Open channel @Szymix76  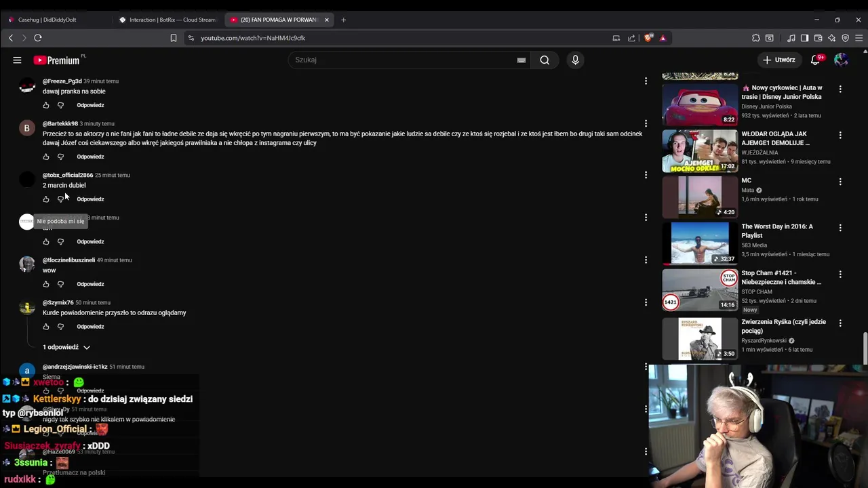pyautogui.click(x=58, y=303)
